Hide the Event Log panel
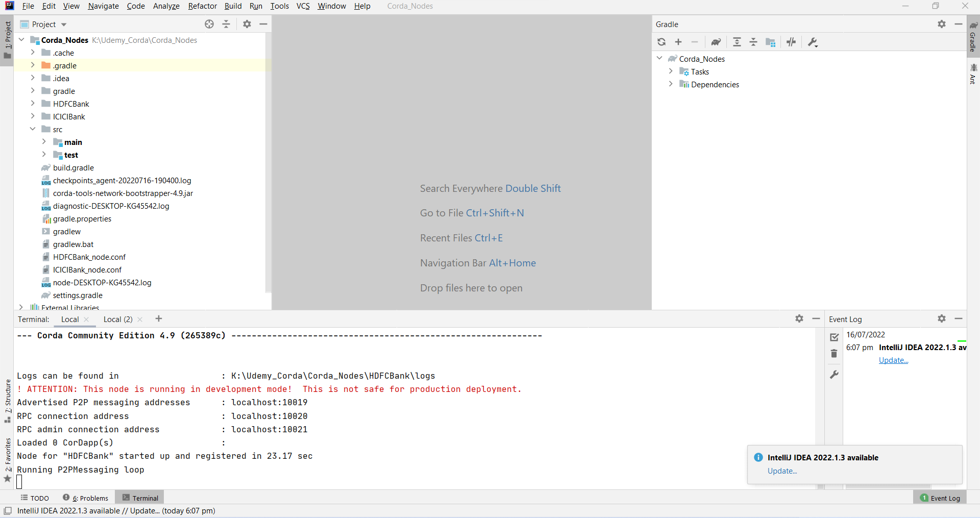Screen dimensions: 980x518 point(959,318)
